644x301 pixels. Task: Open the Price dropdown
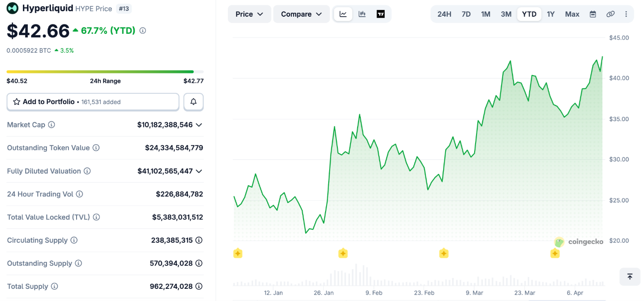point(249,14)
